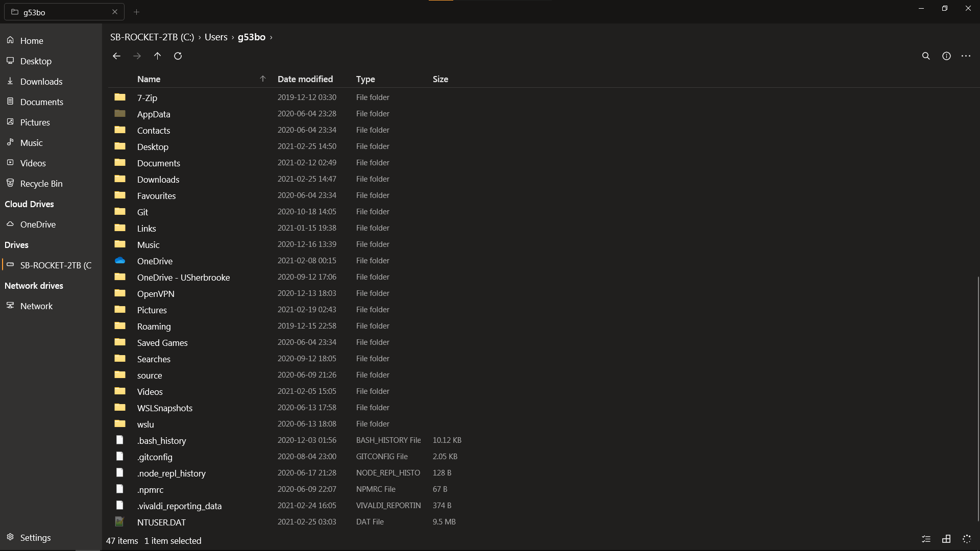Open Recycle Bin from the sidebar
This screenshot has height=551, width=980.
tap(41, 184)
